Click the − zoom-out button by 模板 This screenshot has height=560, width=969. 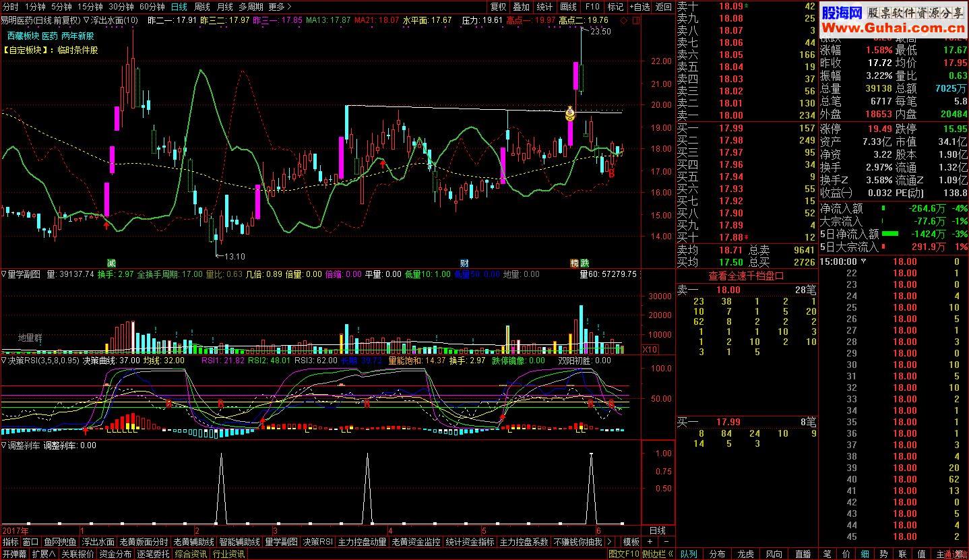(666, 542)
